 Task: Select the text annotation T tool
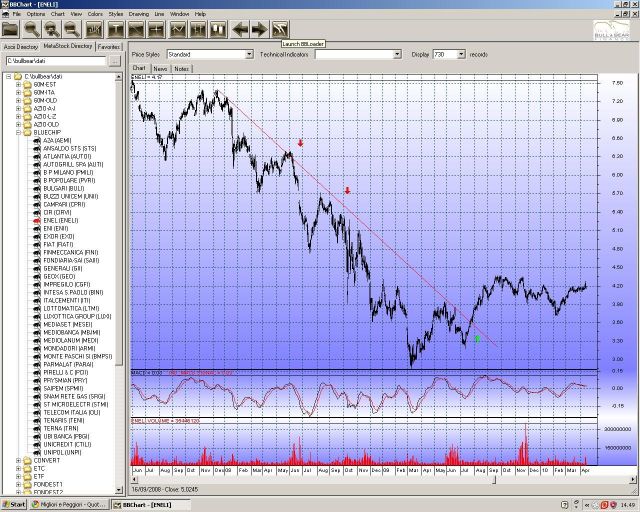pos(116,29)
